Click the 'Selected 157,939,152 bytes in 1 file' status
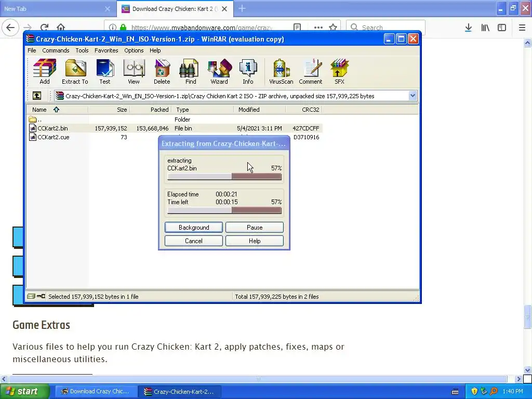The image size is (532, 399). click(x=94, y=297)
